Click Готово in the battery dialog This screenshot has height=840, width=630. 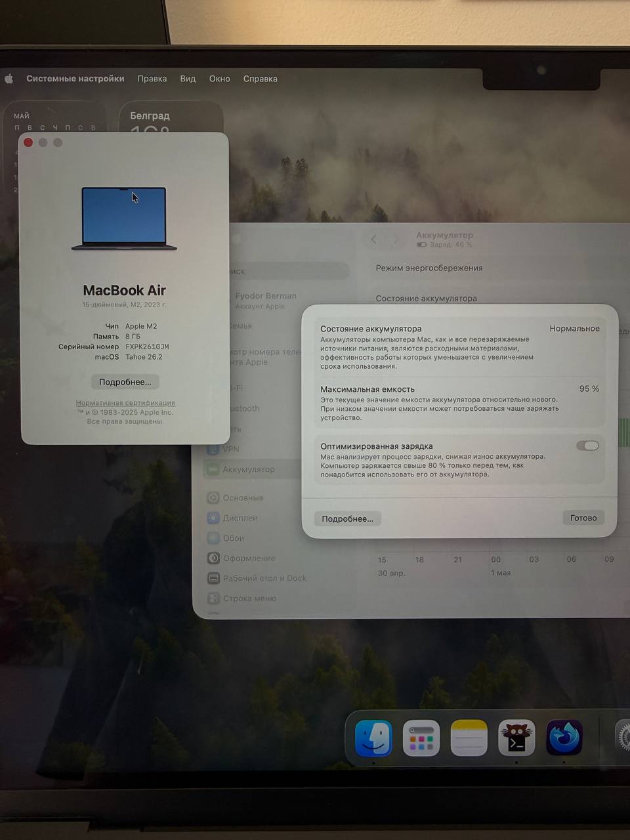[583, 518]
